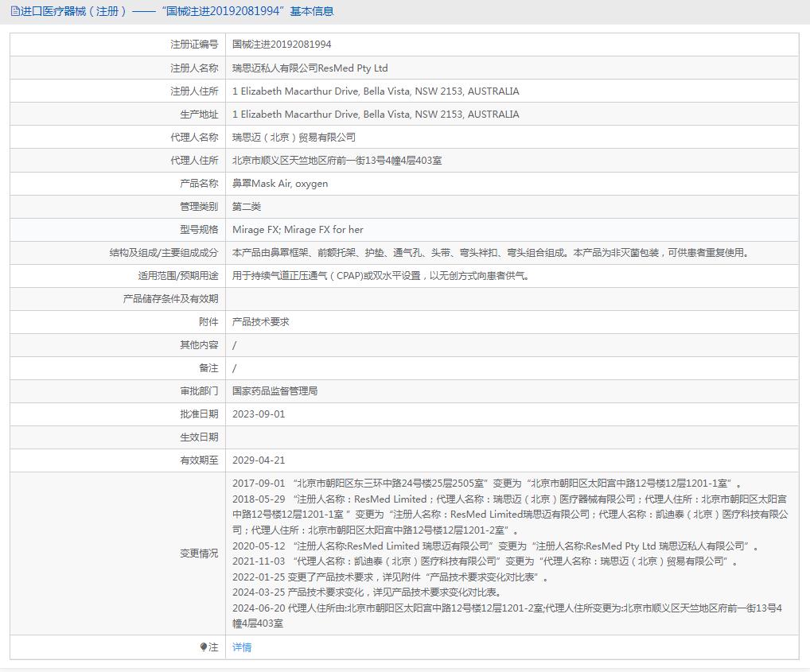
Task: Open the 详情 link in the 注 row
Action: click(x=241, y=647)
